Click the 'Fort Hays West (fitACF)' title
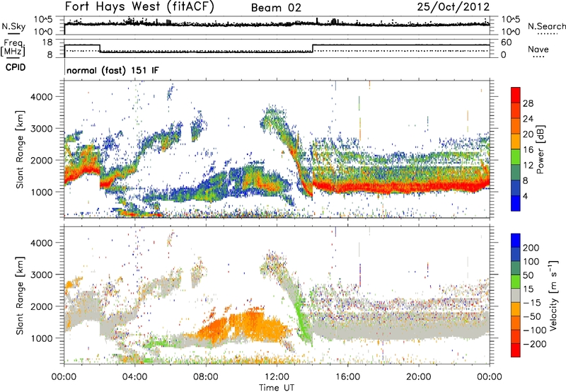566x392 pixels. click(139, 7)
